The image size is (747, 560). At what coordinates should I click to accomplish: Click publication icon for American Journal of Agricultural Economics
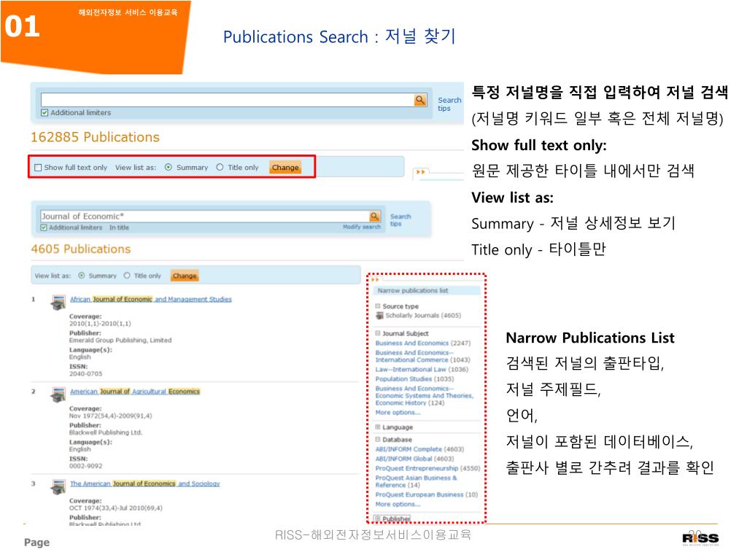[x=58, y=394]
